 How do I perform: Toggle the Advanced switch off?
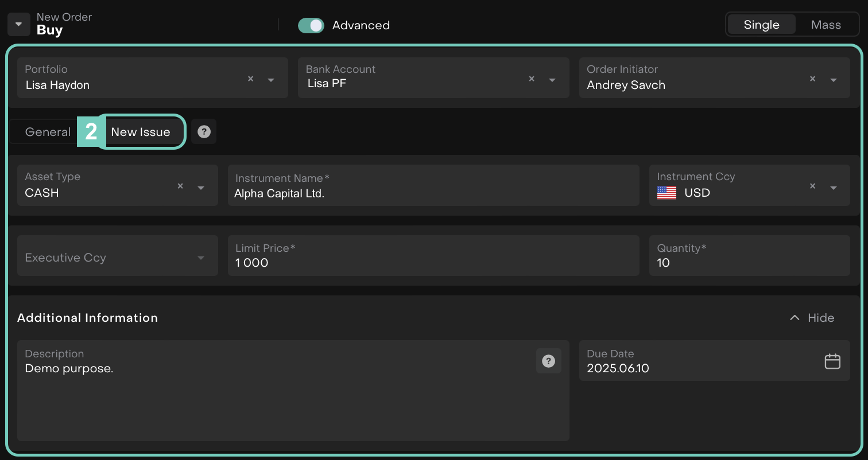click(x=311, y=25)
